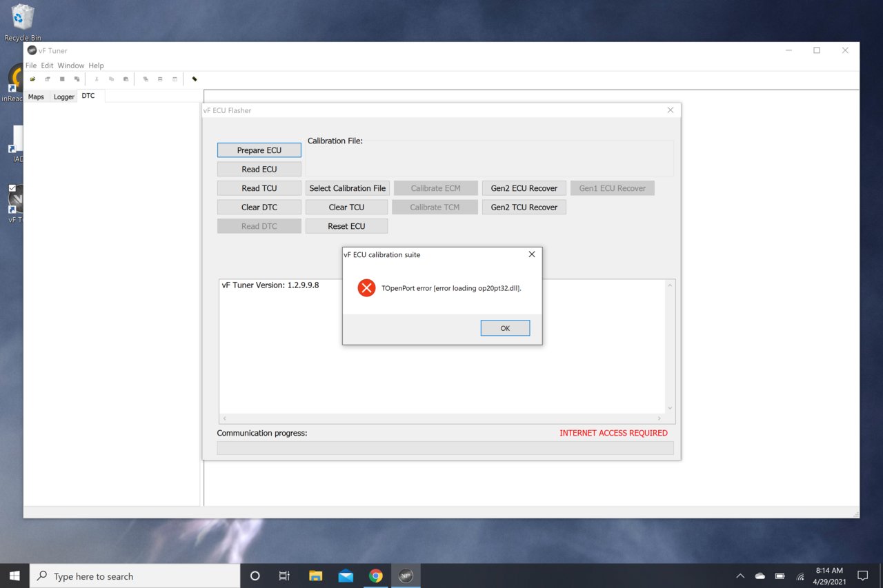
Task: Select the DTC tab
Action: tap(88, 96)
